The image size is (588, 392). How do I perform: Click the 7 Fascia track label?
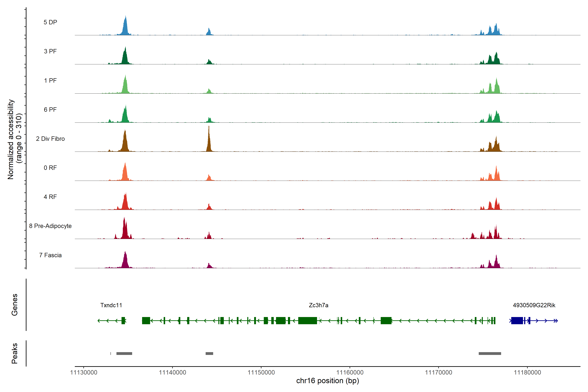tap(50, 255)
